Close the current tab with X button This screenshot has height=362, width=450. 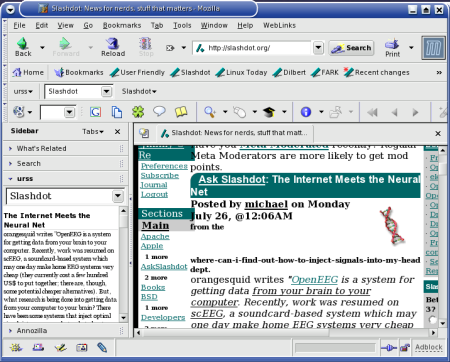click(438, 134)
